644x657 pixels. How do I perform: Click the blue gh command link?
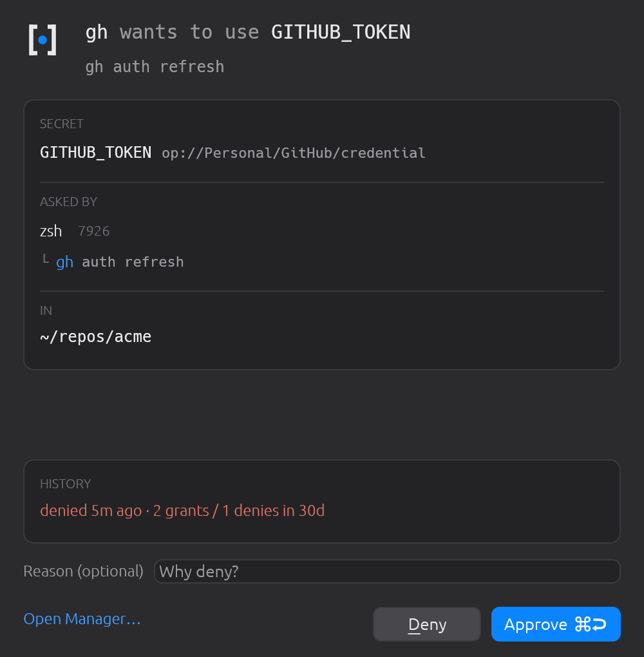pos(64,262)
